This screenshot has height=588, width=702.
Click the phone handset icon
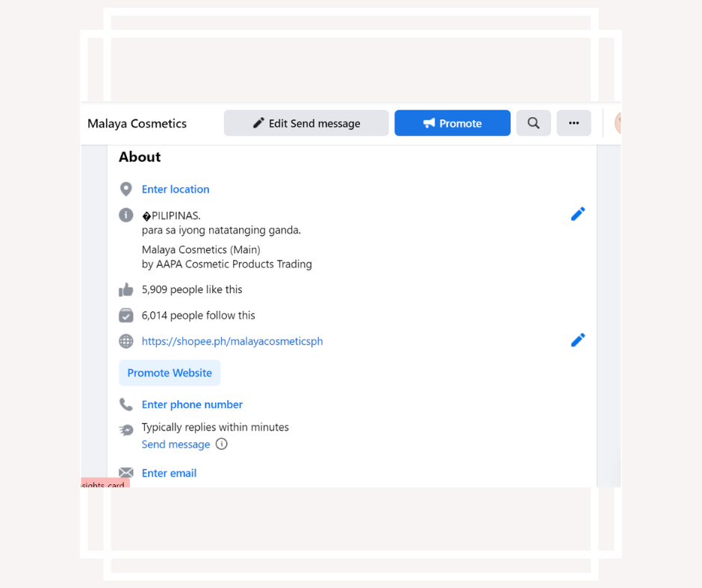tap(126, 404)
